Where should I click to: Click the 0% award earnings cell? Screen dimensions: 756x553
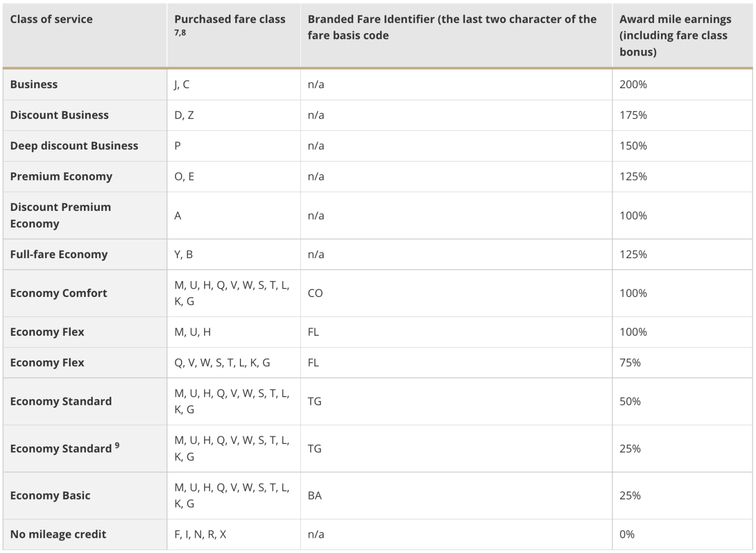click(x=627, y=535)
